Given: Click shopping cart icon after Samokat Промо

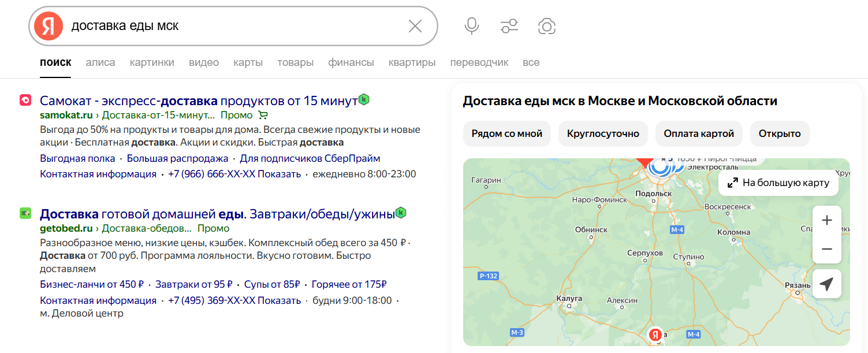Looking at the screenshot, I should click(x=263, y=115).
